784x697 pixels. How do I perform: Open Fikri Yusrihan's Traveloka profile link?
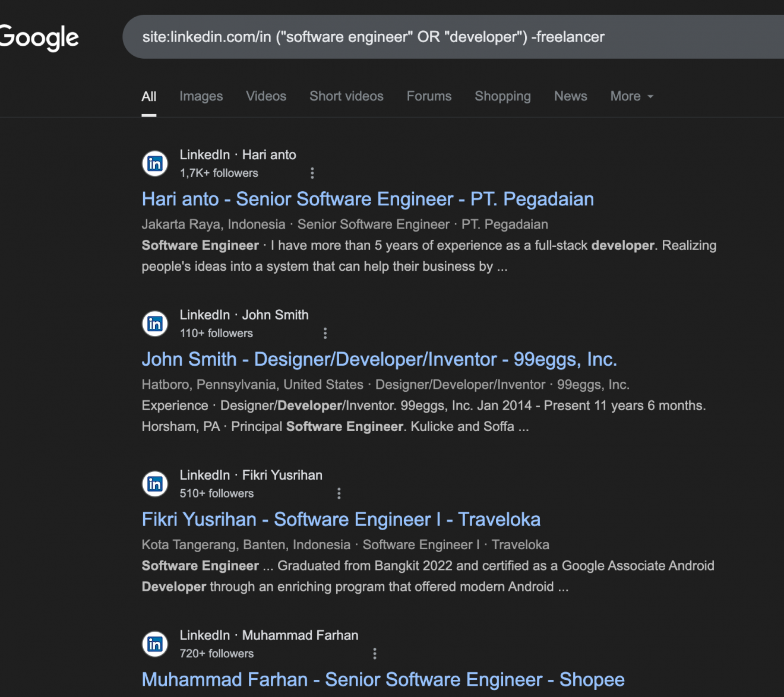(340, 519)
